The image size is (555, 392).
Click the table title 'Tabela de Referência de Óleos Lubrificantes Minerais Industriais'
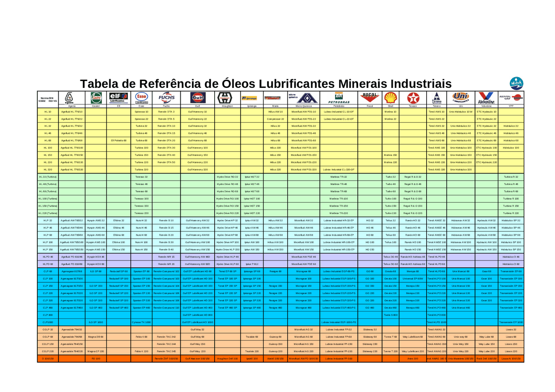[266, 83]
